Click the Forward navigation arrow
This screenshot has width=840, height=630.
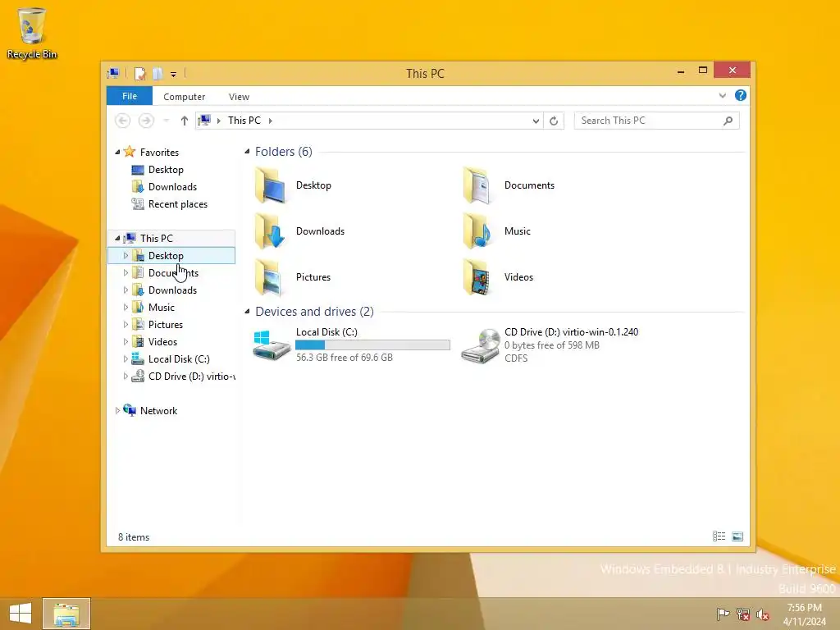(146, 121)
